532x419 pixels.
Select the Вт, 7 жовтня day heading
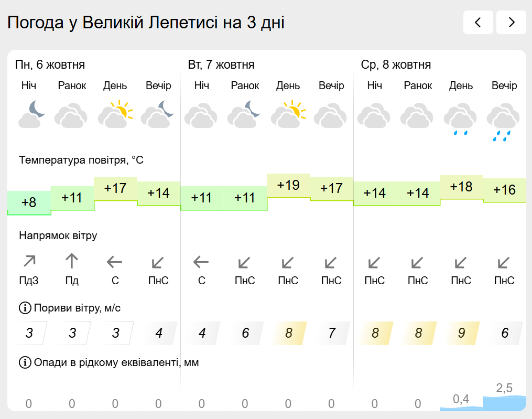tap(221, 65)
